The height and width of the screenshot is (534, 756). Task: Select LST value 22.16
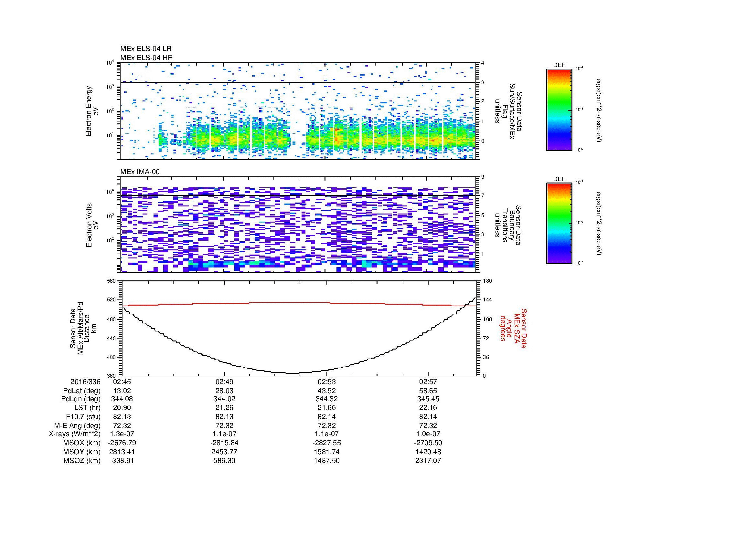[428, 408]
